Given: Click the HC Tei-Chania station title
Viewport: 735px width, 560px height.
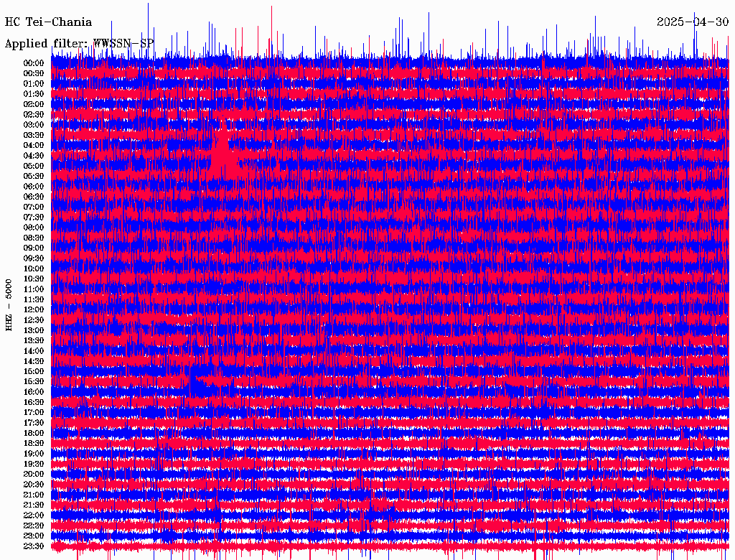Looking at the screenshot, I should click(x=48, y=22).
